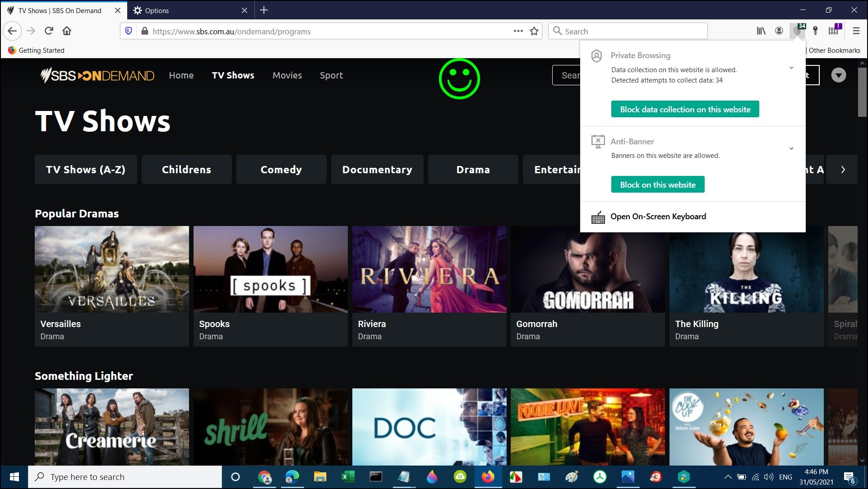
Task: Expand the Private Browsing section chevron
Action: (x=791, y=68)
